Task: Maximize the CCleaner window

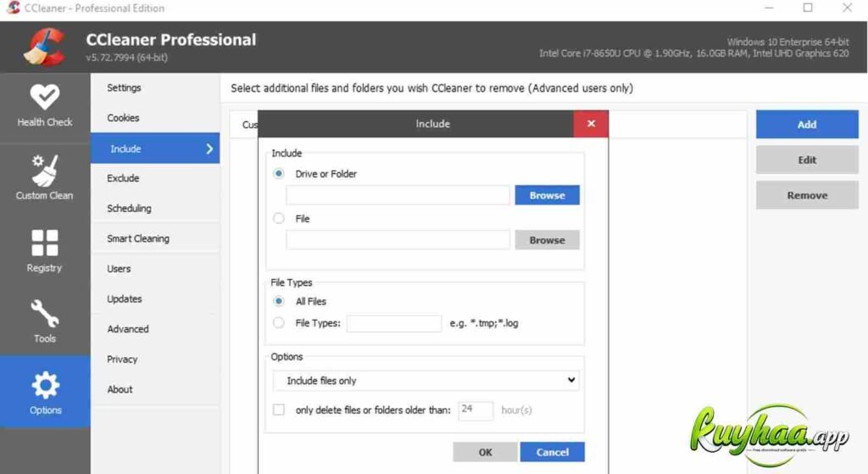Action: pos(808,8)
